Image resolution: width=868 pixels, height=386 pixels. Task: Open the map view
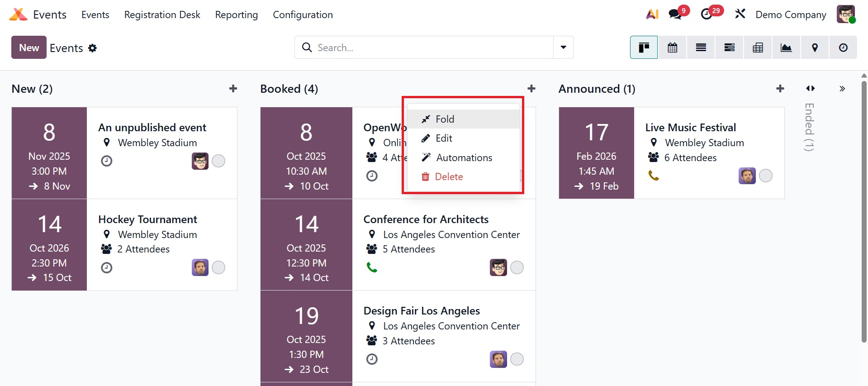815,48
